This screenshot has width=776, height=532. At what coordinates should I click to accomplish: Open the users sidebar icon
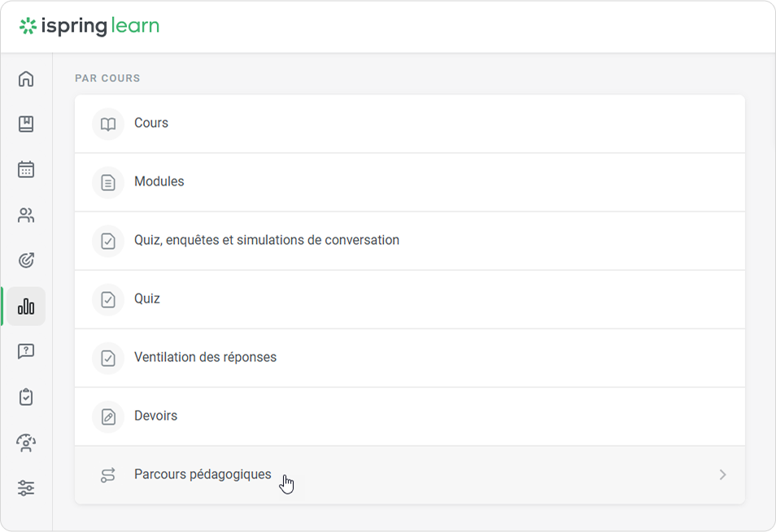tap(26, 216)
